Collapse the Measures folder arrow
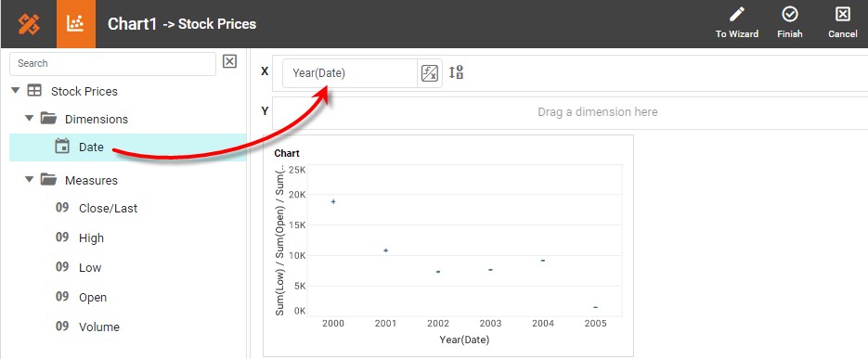The image size is (868, 359). pyautogui.click(x=30, y=179)
